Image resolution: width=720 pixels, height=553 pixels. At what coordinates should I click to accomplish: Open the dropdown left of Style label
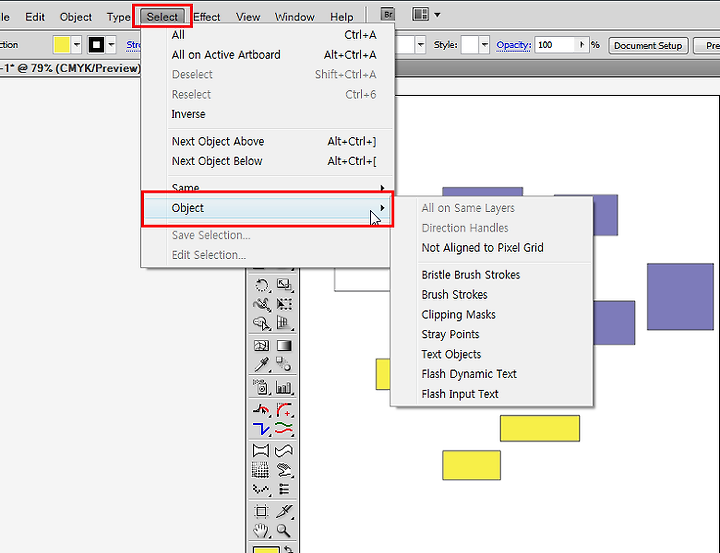pos(421,45)
